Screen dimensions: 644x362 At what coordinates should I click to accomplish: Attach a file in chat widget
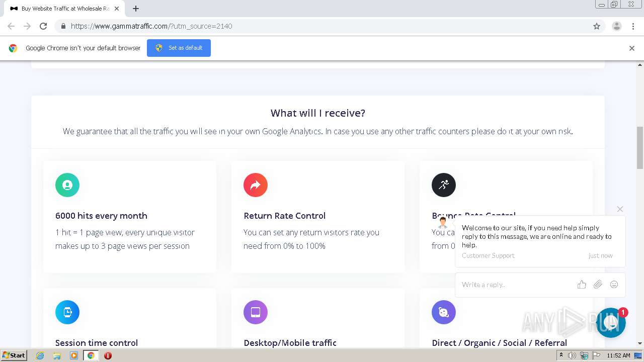coord(598,285)
